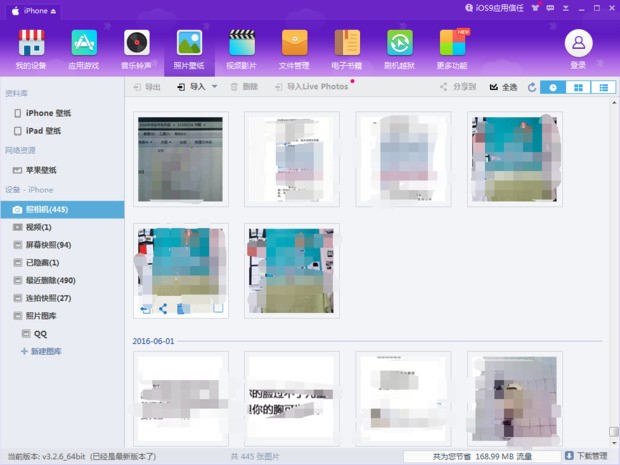
Task: Open fourth top-row teal photo thumbnail
Action: [x=515, y=159]
